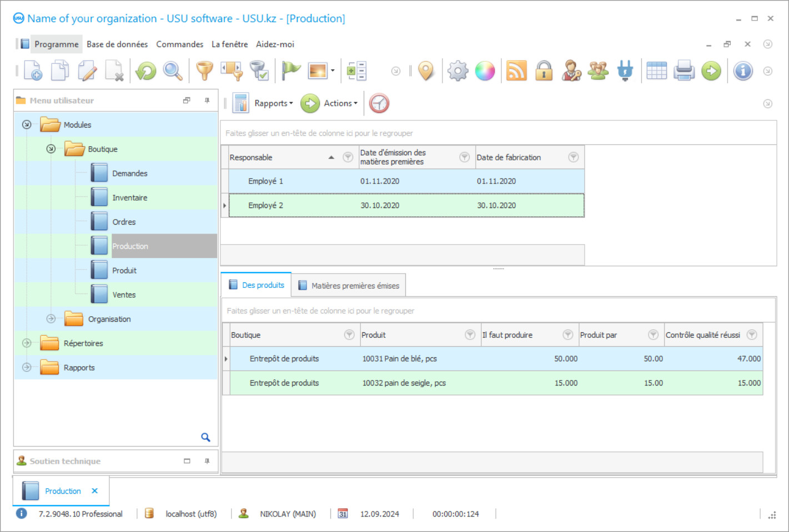789x532 pixels.
Task: Click the status bar info icon
Action: pyautogui.click(x=22, y=513)
